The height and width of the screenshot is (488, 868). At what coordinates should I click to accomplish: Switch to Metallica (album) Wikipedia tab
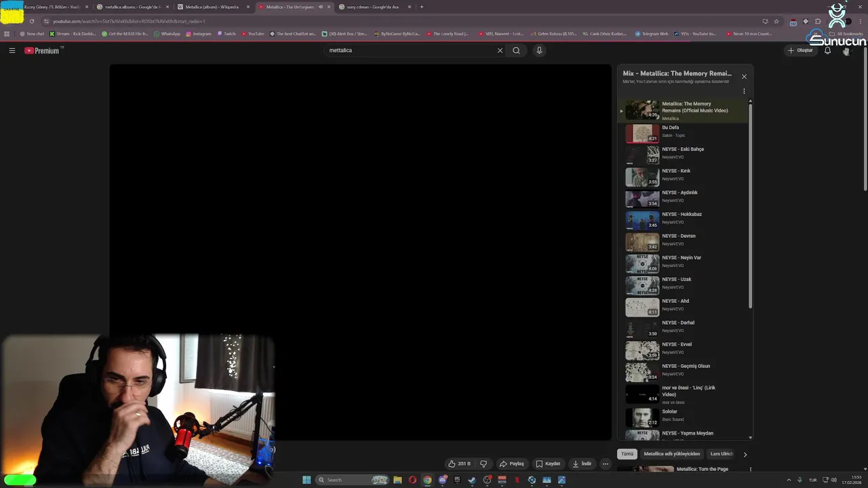[x=213, y=7]
